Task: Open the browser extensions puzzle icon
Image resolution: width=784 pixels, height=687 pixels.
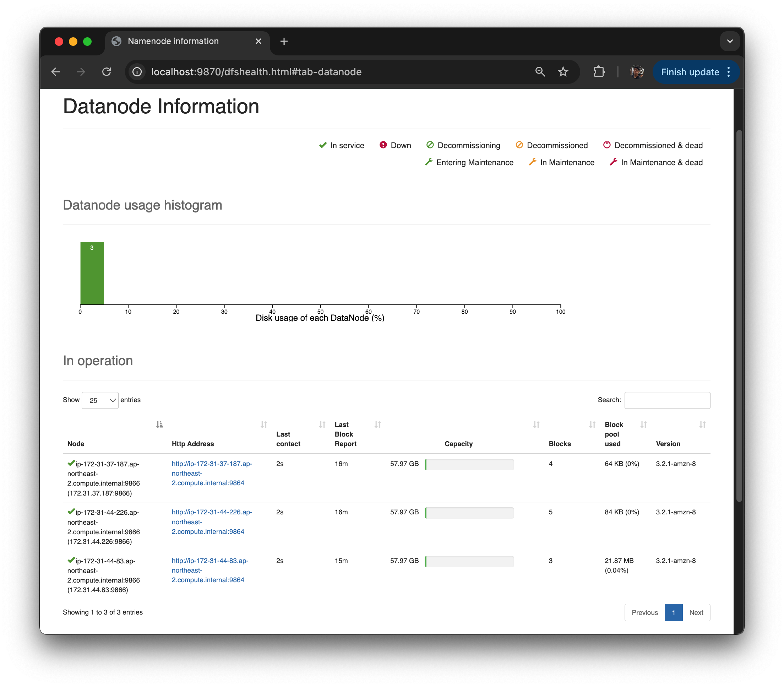Action: click(x=599, y=72)
